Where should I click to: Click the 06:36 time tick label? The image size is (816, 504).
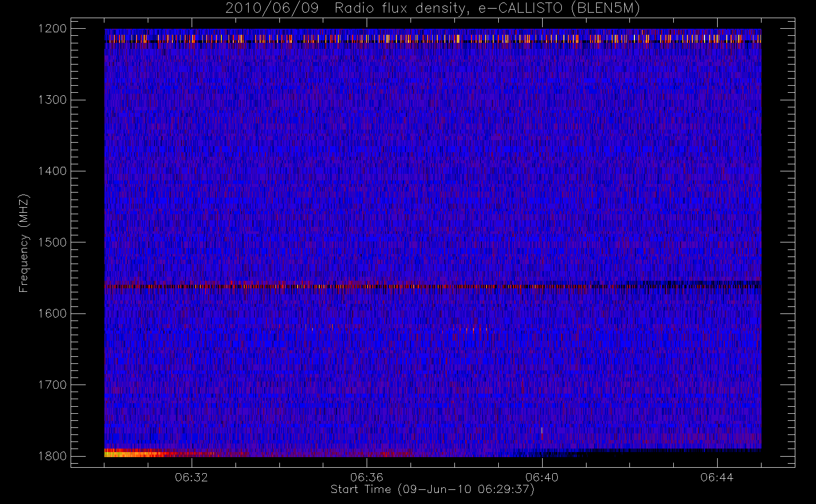pos(367,477)
